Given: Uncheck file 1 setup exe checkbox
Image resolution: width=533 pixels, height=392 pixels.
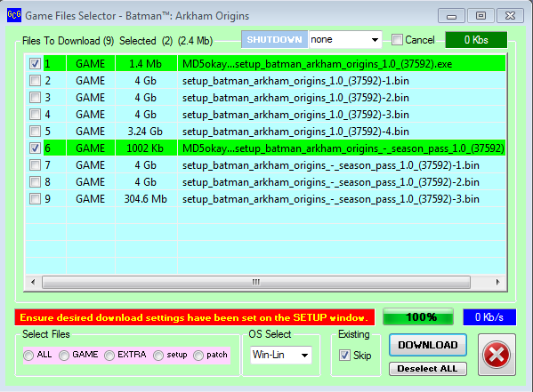Looking at the screenshot, I should pos(35,63).
